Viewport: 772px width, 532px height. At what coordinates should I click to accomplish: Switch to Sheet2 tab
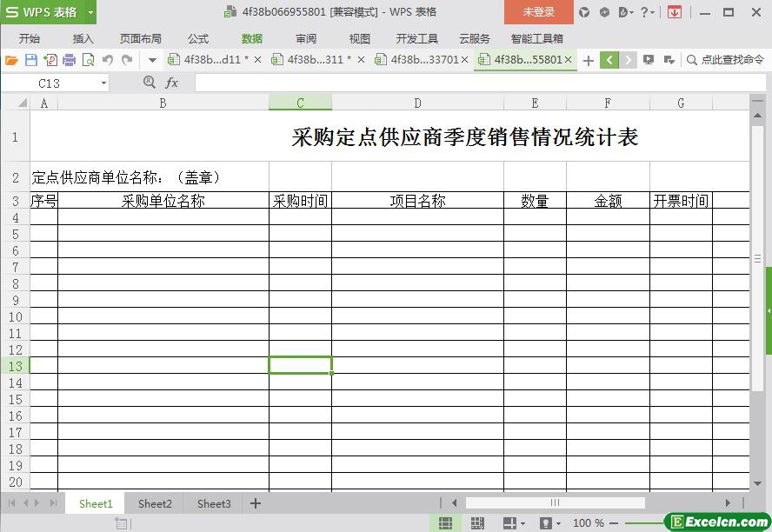pyautogui.click(x=155, y=503)
